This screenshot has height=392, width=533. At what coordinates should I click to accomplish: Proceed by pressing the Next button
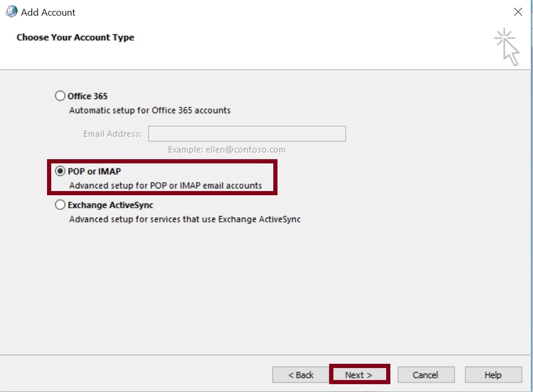pyautogui.click(x=359, y=375)
